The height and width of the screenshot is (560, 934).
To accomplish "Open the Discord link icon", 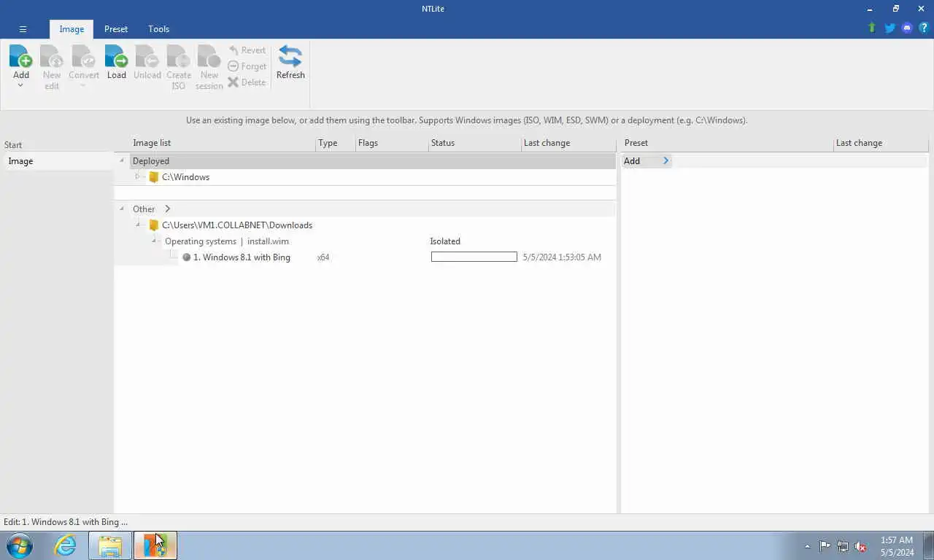I will pos(907,28).
